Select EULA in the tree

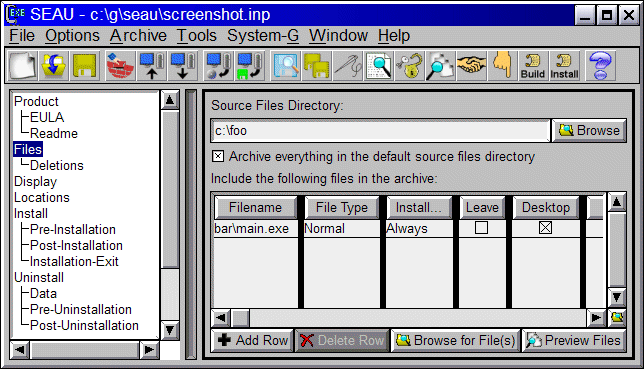point(47,118)
